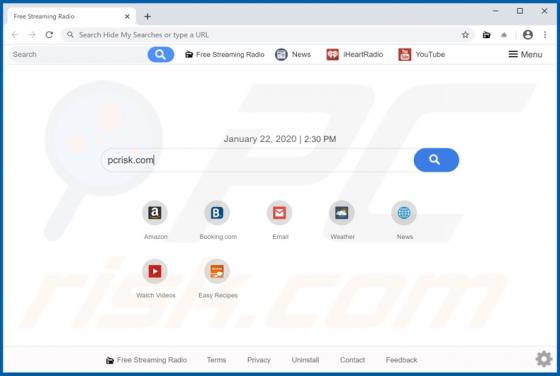Open the Free Streaming Radio extension icon
Viewport: 560px width, 376px height.
[486, 35]
